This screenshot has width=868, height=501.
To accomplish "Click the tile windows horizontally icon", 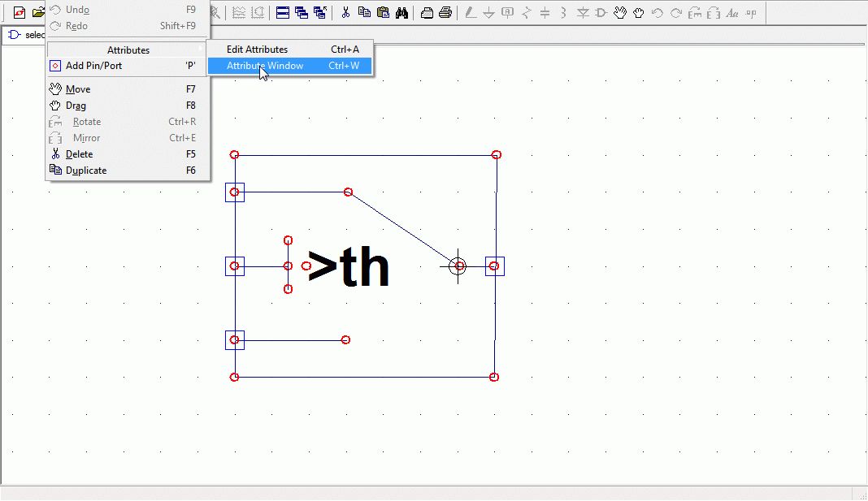I will pyautogui.click(x=283, y=12).
